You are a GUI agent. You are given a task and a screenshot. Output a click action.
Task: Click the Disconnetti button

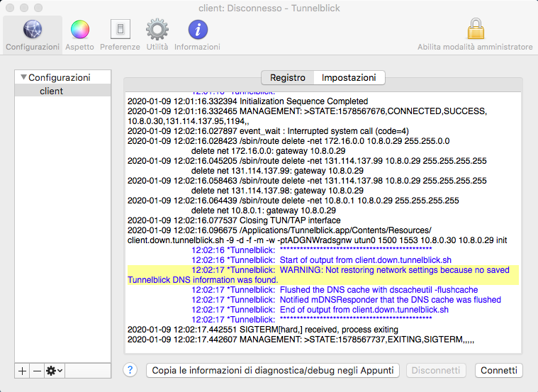coord(437,371)
